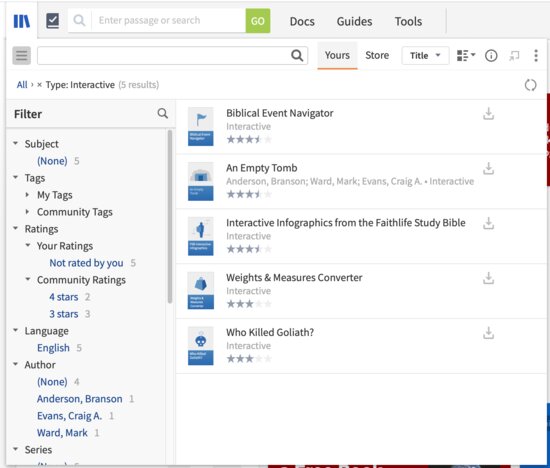
Task: Open the Tools menu
Action: (x=408, y=21)
